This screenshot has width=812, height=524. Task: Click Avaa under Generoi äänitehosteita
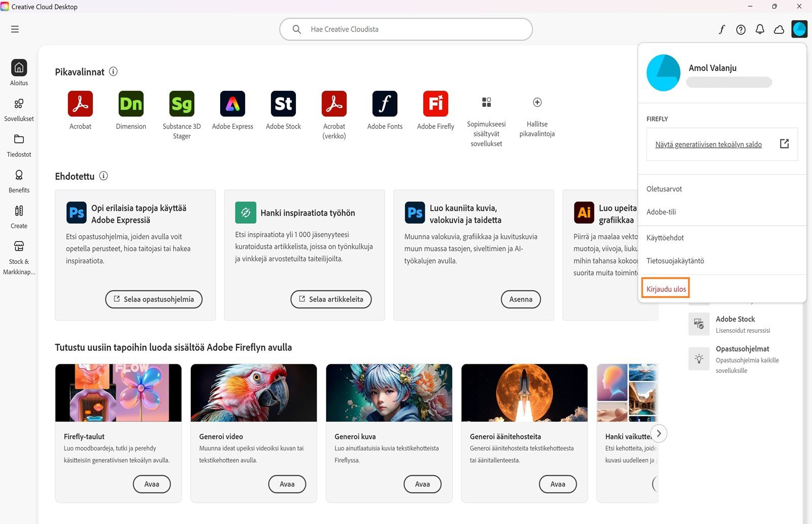[x=558, y=484]
